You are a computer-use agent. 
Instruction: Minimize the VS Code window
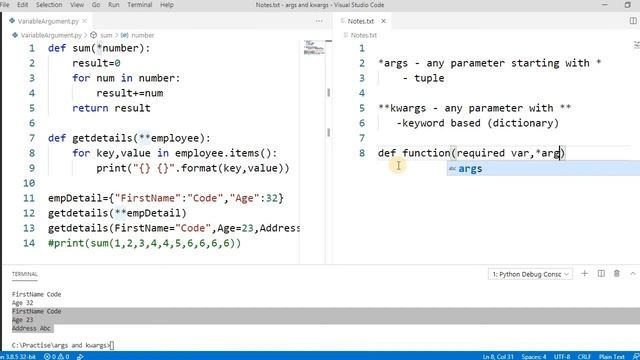tap(605, 5)
